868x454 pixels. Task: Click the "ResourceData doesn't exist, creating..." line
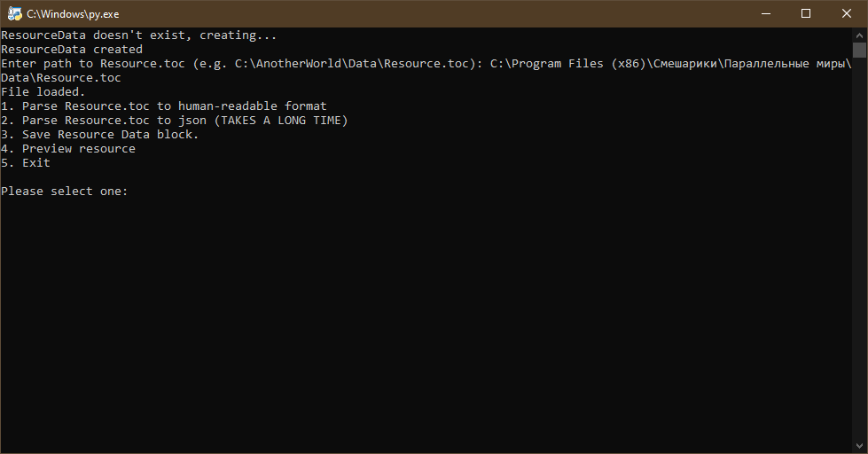[x=139, y=35]
